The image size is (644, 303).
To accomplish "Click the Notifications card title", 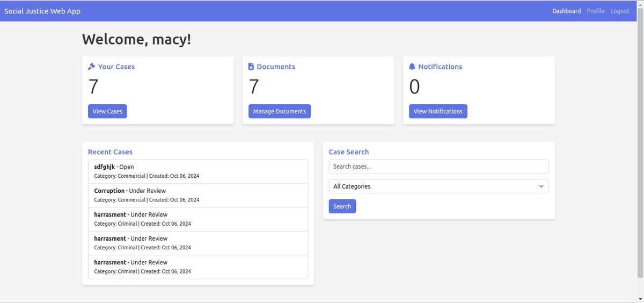I will pos(440,67).
